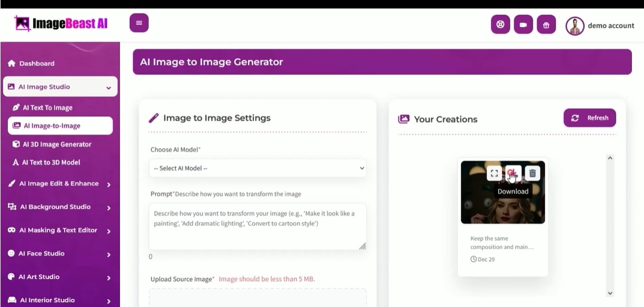Viewport: 644px width, 307px height.
Task: Open the demo account name
Action: [611, 26]
